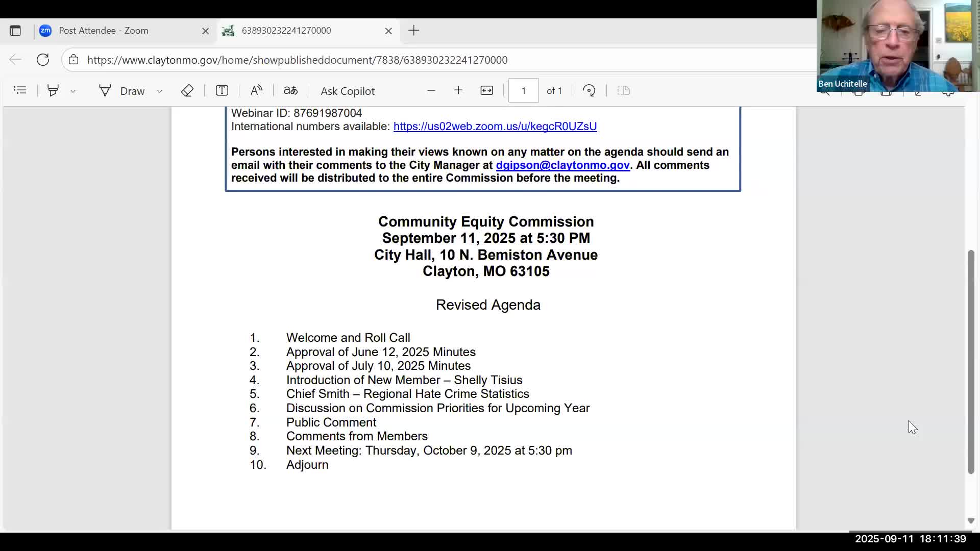
Task: Open the Translate tool
Action: [290, 90]
